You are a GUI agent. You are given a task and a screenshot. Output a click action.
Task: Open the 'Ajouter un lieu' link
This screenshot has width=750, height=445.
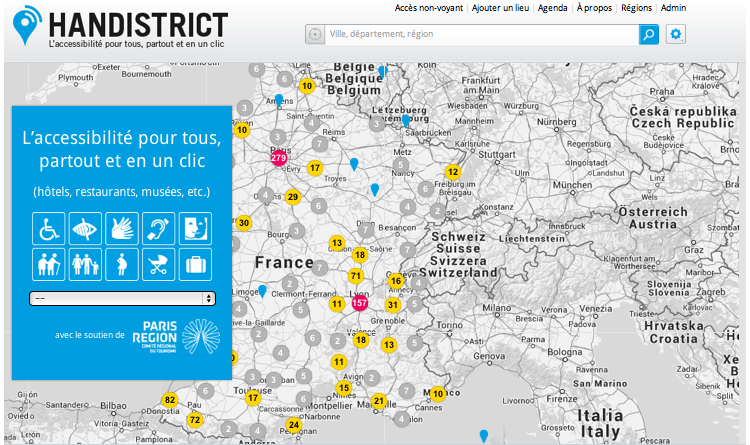coord(500,8)
